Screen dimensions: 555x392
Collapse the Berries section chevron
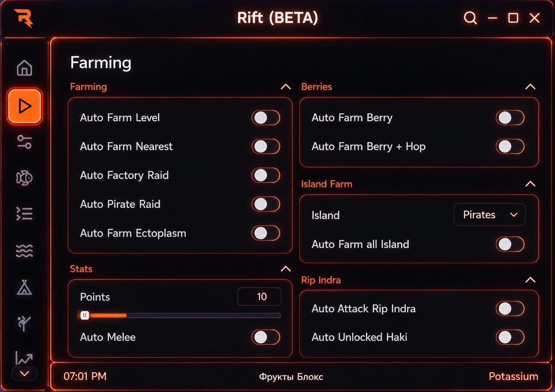530,87
